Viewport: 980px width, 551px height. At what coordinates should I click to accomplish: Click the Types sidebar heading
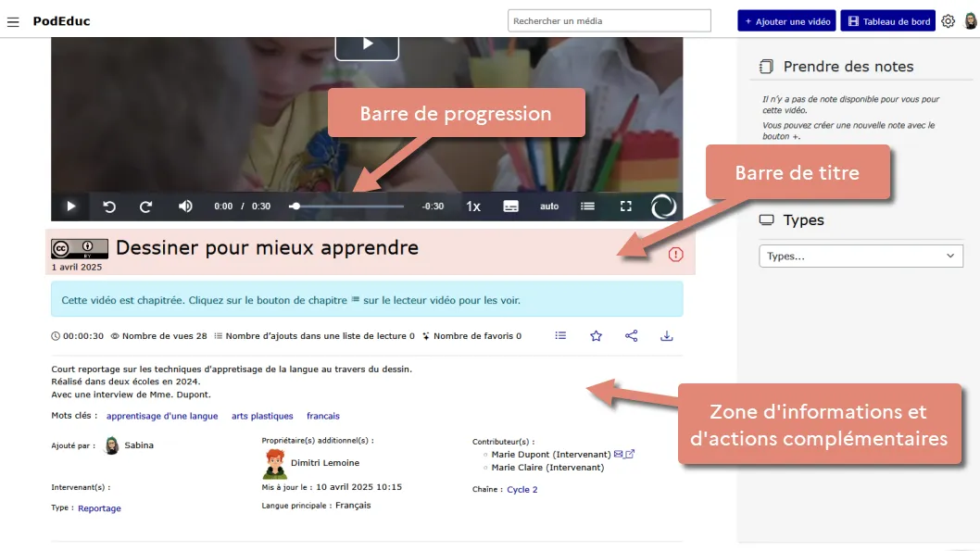point(803,219)
